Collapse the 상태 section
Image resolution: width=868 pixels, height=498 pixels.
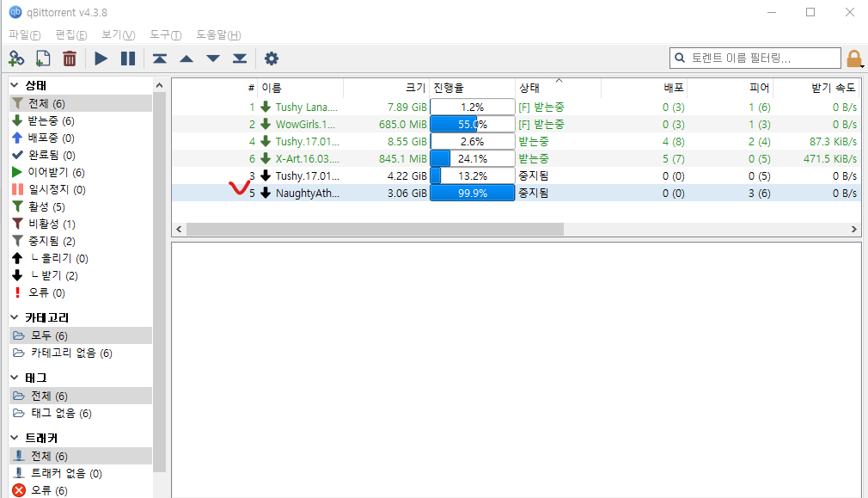coord(15,85)
